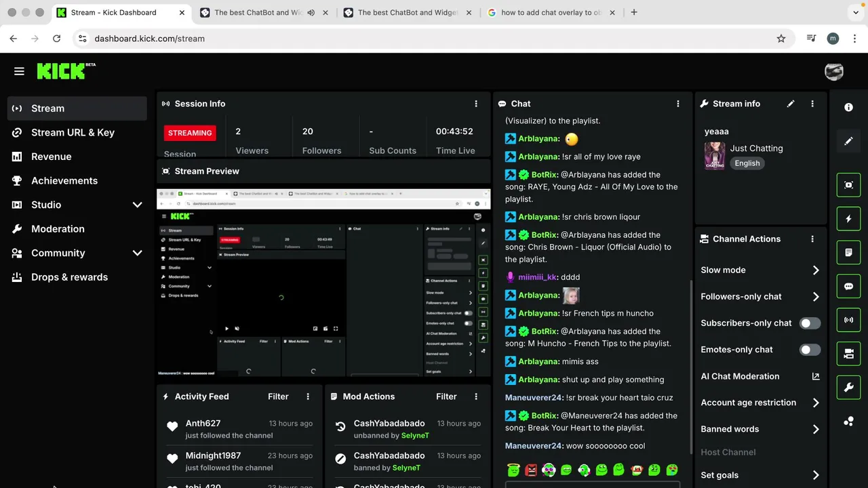
Task: Open the Chat panel three-dot menu
Action: click(x=677, y=104)
